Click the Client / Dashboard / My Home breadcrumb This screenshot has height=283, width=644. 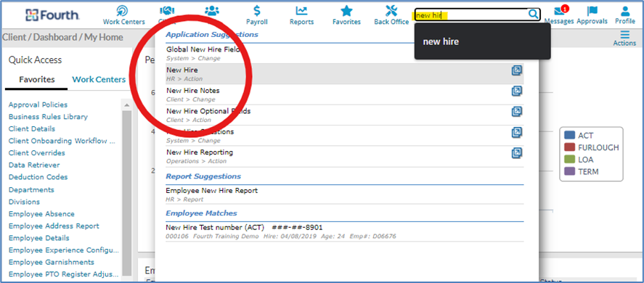tap(62, 38)
